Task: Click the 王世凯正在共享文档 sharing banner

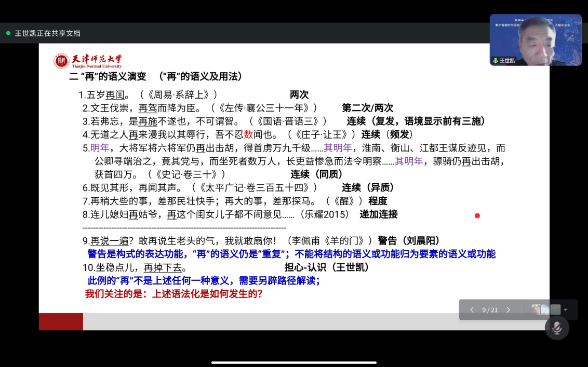Action: point(47,33)
